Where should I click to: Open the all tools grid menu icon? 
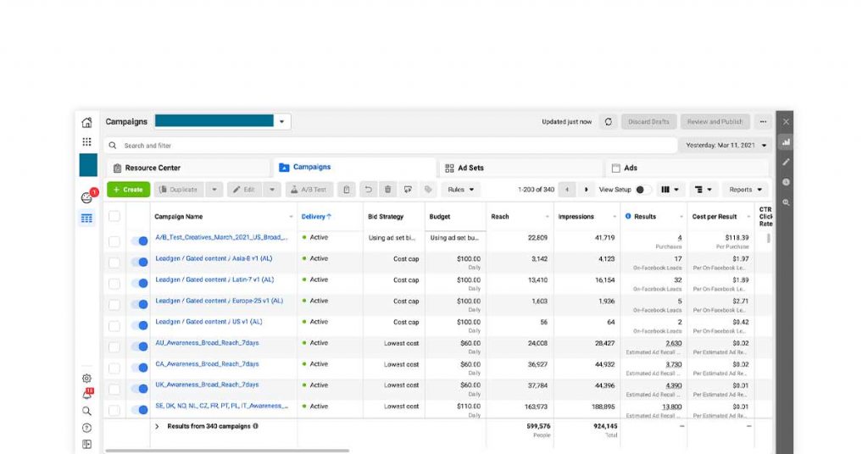point(86,141)
